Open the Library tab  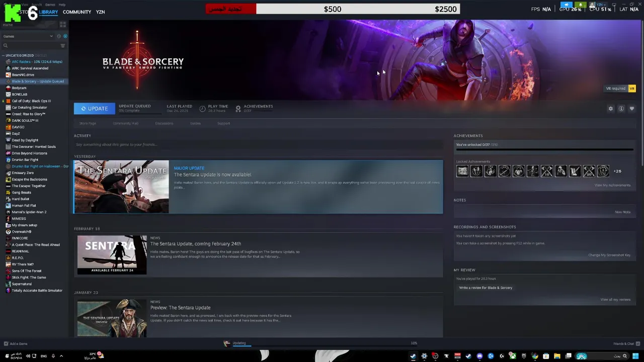click(x=48, y=12)
